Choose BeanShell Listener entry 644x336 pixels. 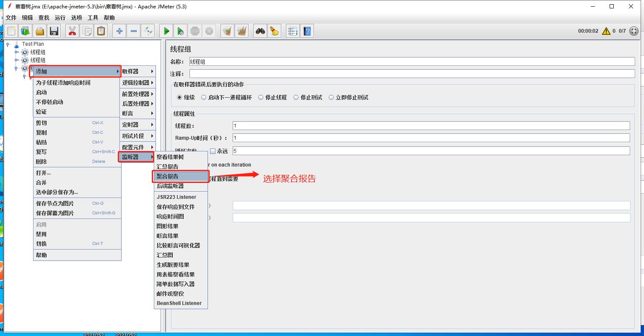tap(181, 303)
